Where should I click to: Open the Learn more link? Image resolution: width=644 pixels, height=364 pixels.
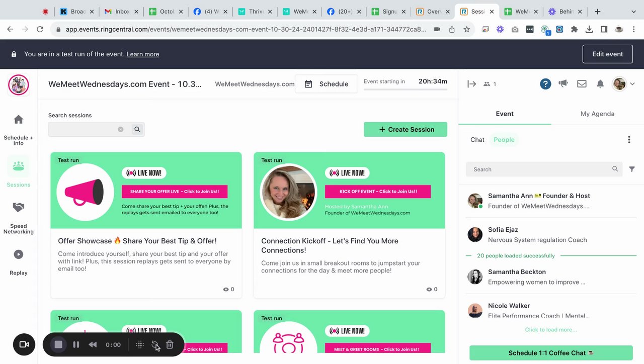click(x=143, y=54)
